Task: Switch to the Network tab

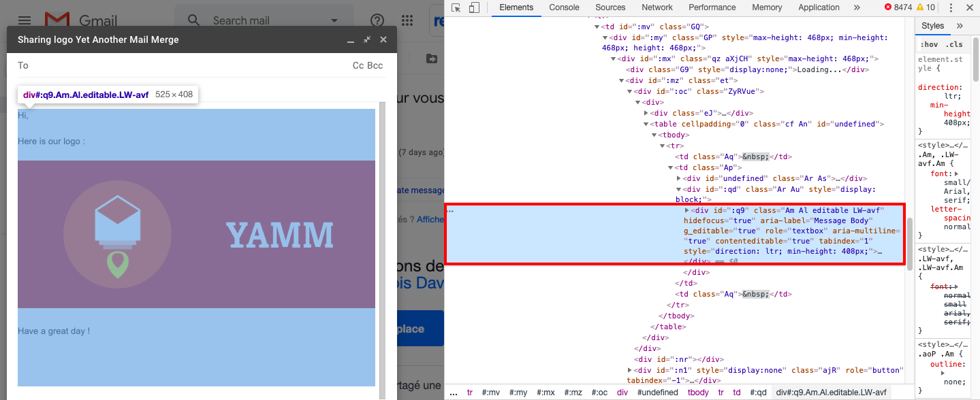Action: (657, 7)
